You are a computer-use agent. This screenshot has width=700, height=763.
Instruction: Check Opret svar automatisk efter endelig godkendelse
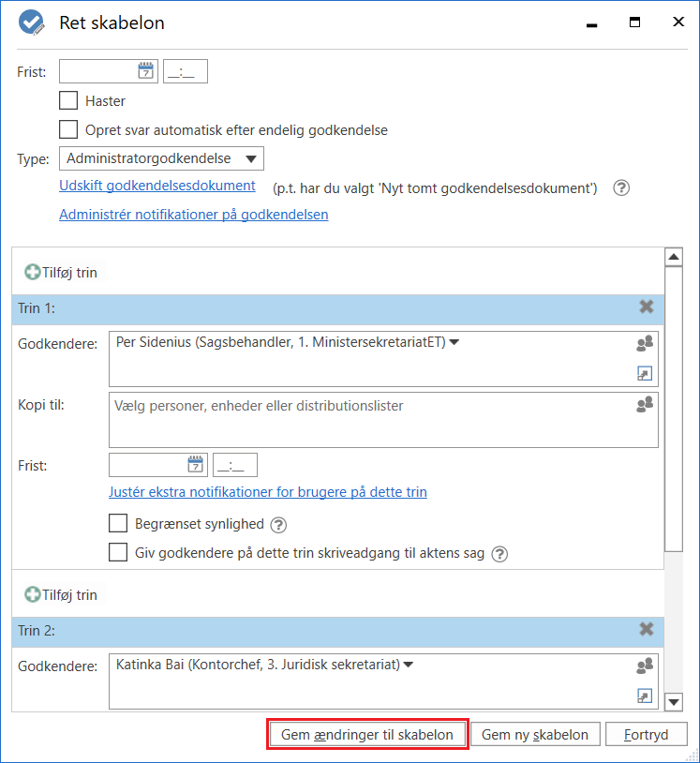pos(68,130)
